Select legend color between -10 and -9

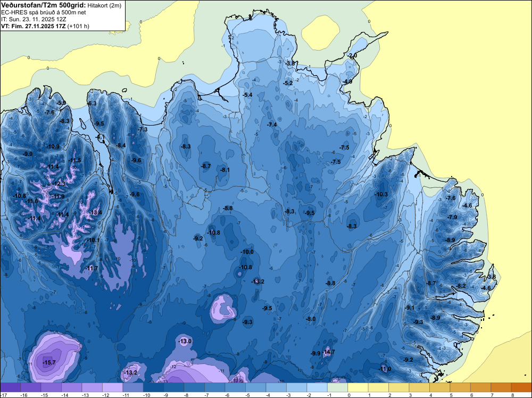tap(153, 387)
